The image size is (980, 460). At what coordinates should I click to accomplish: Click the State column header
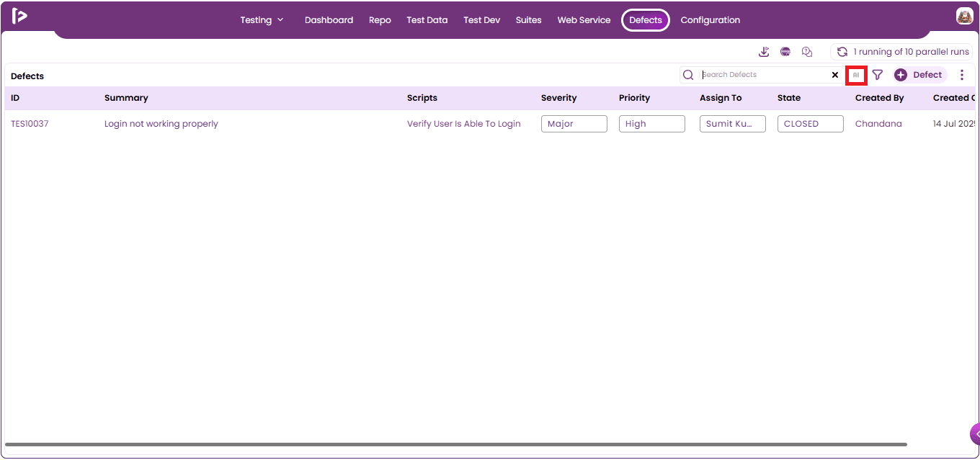coord(789,98)
